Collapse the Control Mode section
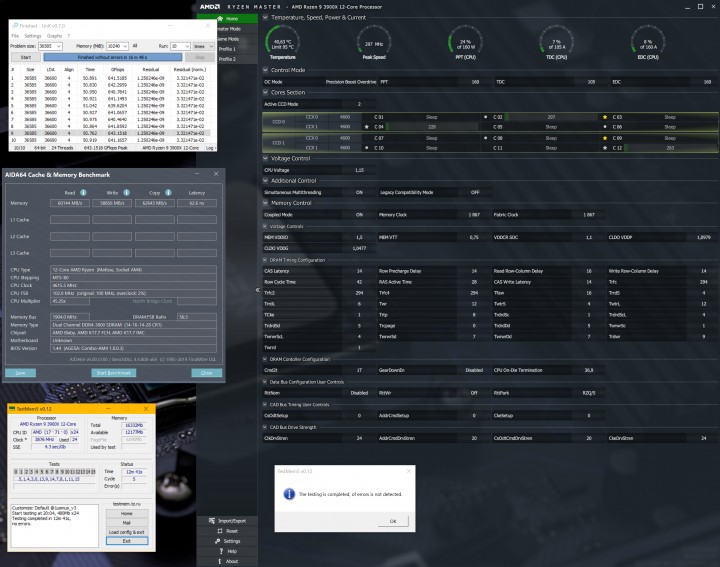Screen dimensions: 720x567 265,70
